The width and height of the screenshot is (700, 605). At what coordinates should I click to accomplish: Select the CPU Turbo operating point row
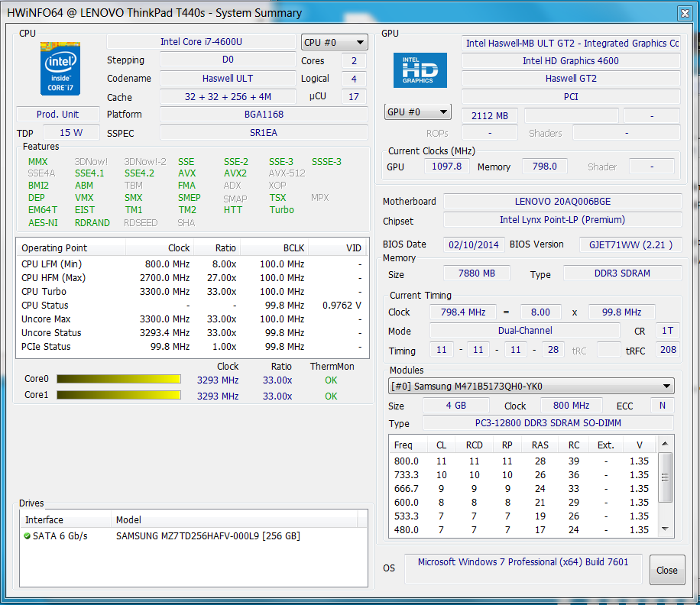click(x=193, y=291)
